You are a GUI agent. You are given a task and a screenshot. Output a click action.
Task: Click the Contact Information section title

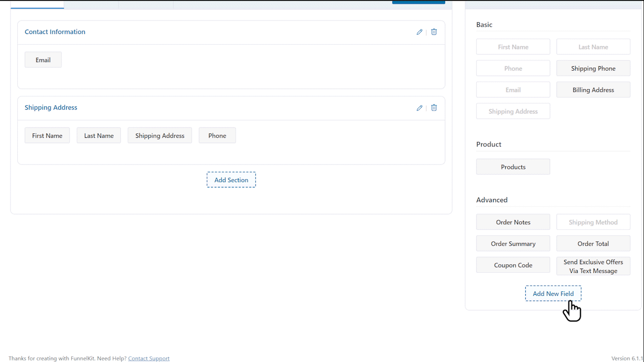click(x=55, y=32)
